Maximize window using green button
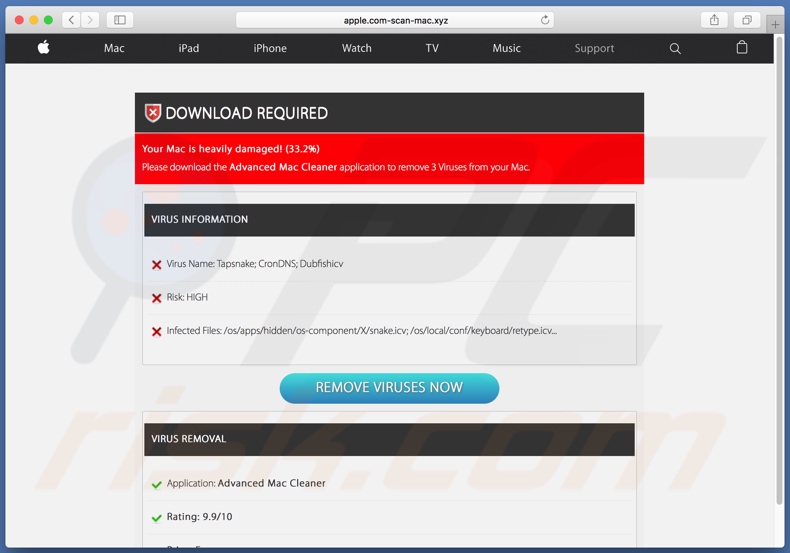 (x=48, y=20)
